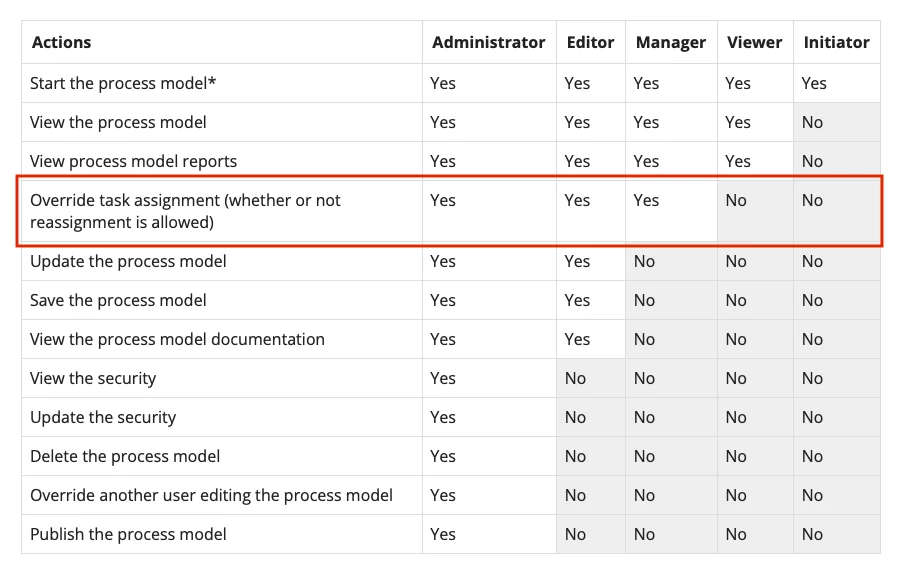Click Initiator 'Yes' for Start the process model

pos(814,83)
